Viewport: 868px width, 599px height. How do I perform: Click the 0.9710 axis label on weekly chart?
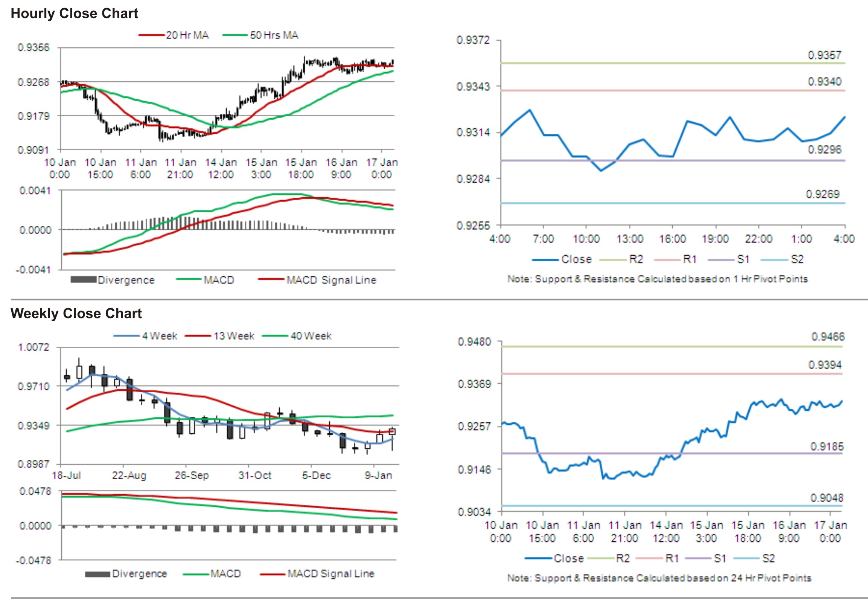(x=34, y=386)
